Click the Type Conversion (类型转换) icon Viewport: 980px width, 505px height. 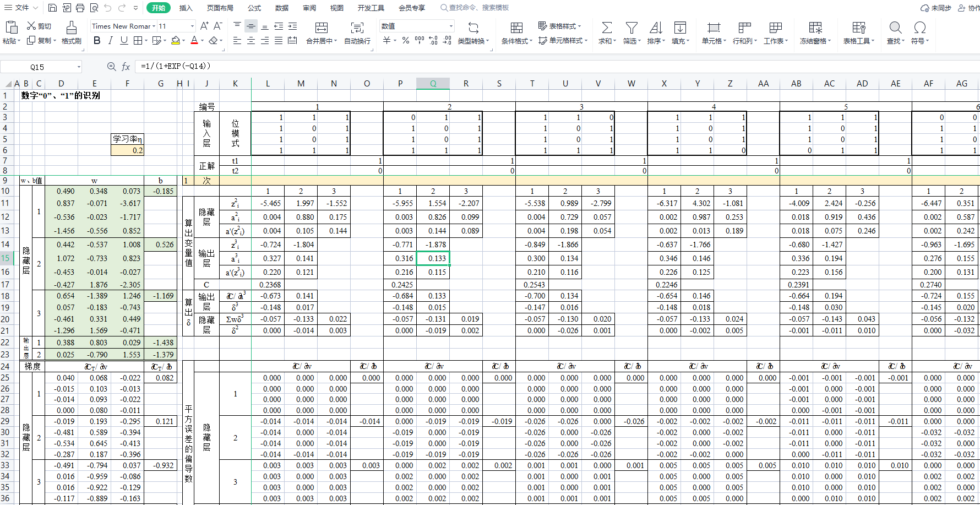(x=473, y=28)
